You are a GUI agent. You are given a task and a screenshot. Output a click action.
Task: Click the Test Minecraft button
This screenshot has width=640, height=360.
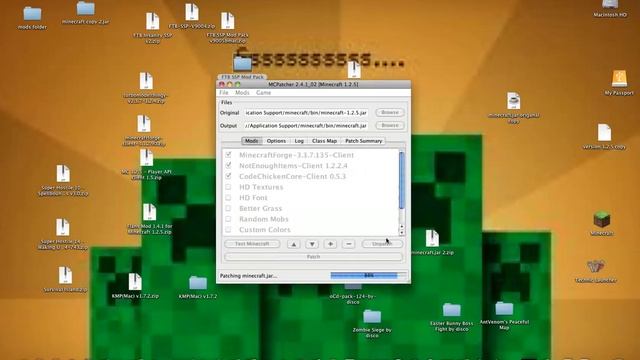[x=252, y=244]
